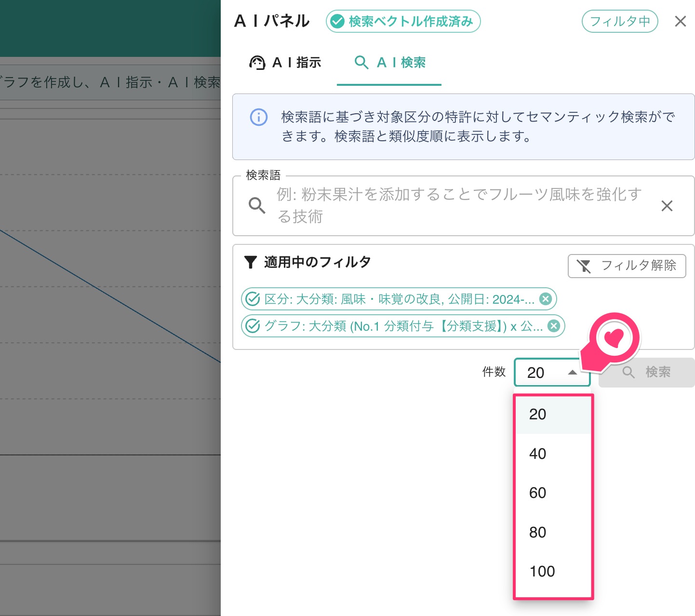Toggle the グラフ filter chip checkmark
The image size is (695, 616).
coord(253,326)
